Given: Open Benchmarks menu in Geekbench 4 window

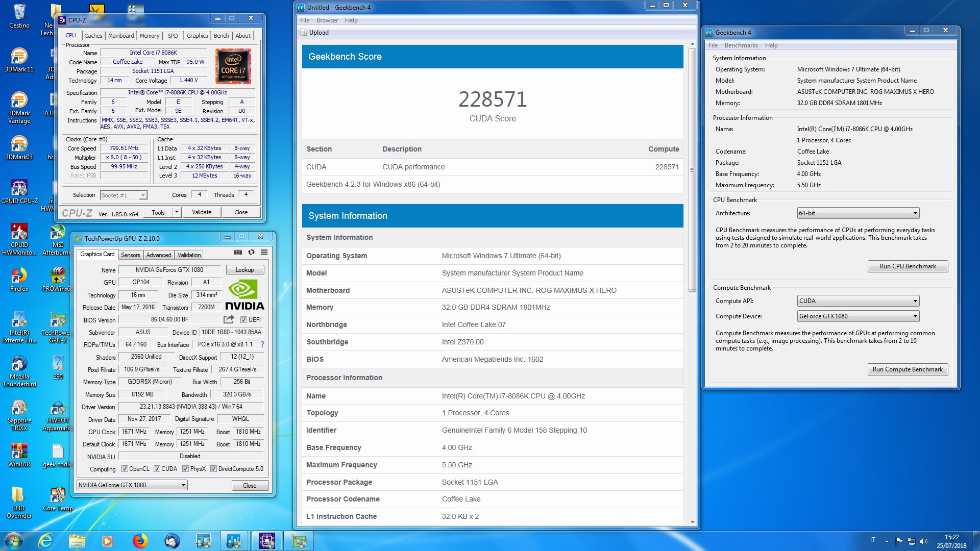Looking at the screenshot, I should point(741,45).
